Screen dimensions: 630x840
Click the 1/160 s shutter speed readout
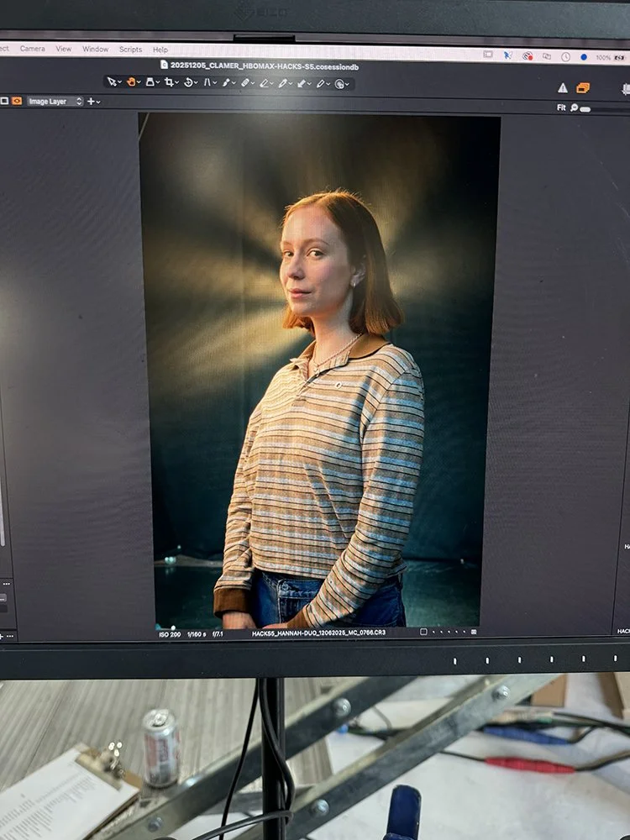[x=197, y=634]
